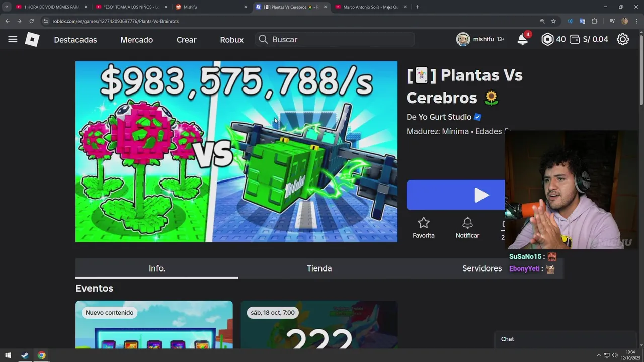The width and height of the screenshot is (644, 362).
Task: Go forward in Chrome
Action: click(x=19, y=21)
